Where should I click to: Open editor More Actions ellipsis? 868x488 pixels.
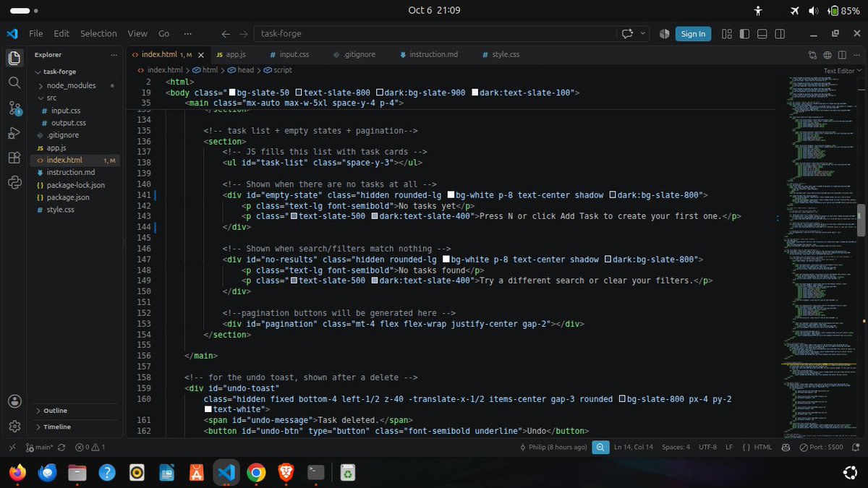coord(856,54)
